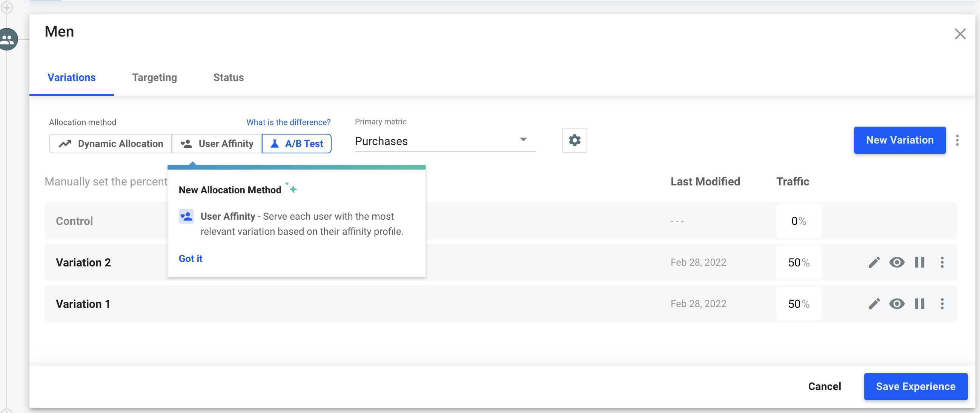Open the kebab menu beside New Variation
This screenshot has width=980, height=413.
tap(957, 140)
